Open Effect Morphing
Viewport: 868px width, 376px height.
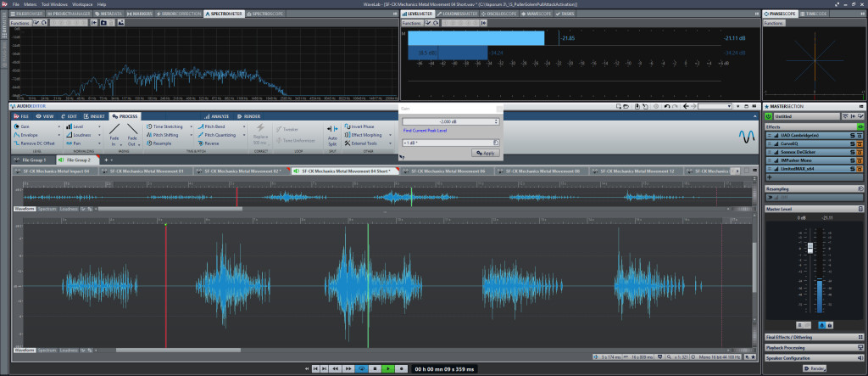click(x=363, y=135)
